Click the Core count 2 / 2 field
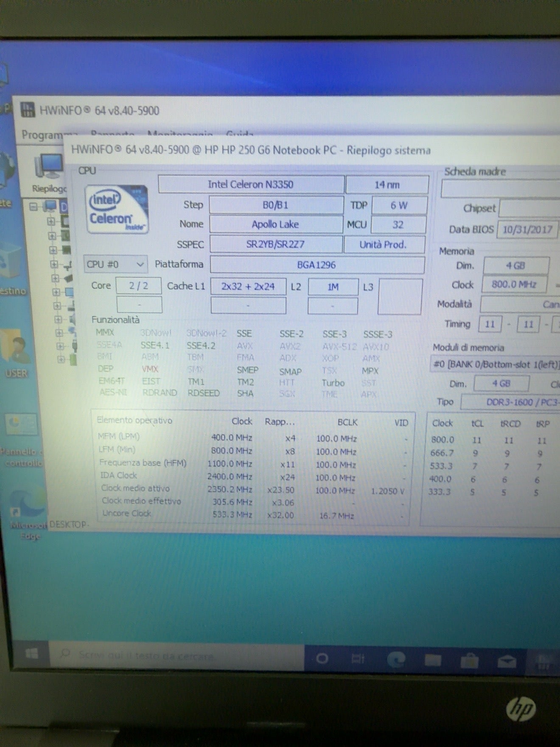Image resolution: width=560 pixels, height=747 pixels. (x=139, y=286)
